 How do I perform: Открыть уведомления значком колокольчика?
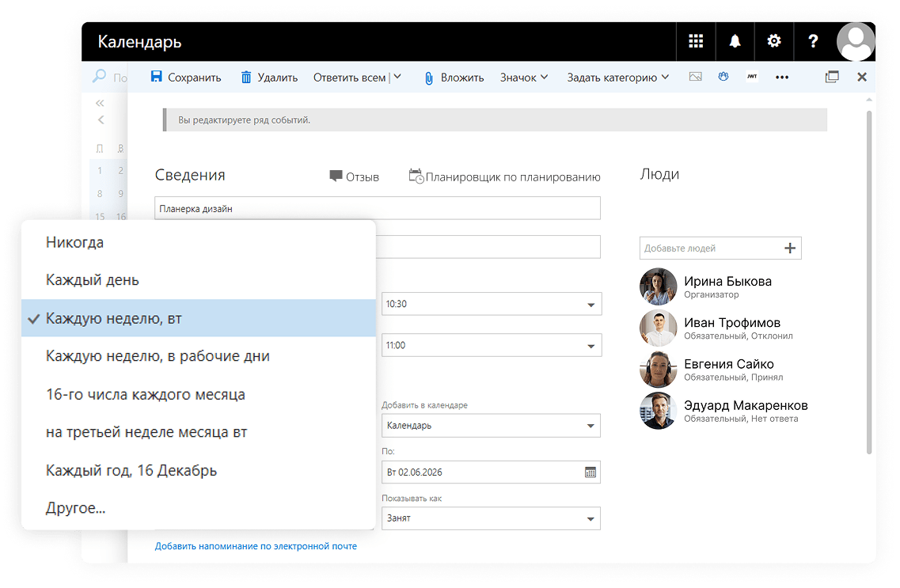735,40
